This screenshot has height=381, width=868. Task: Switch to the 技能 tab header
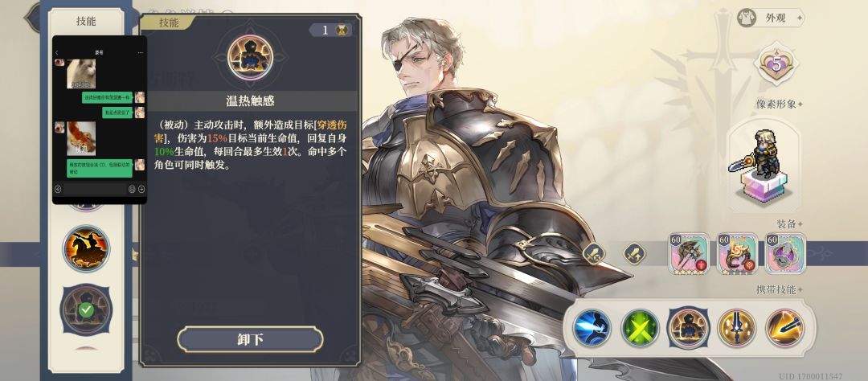(x=86, y=21)
